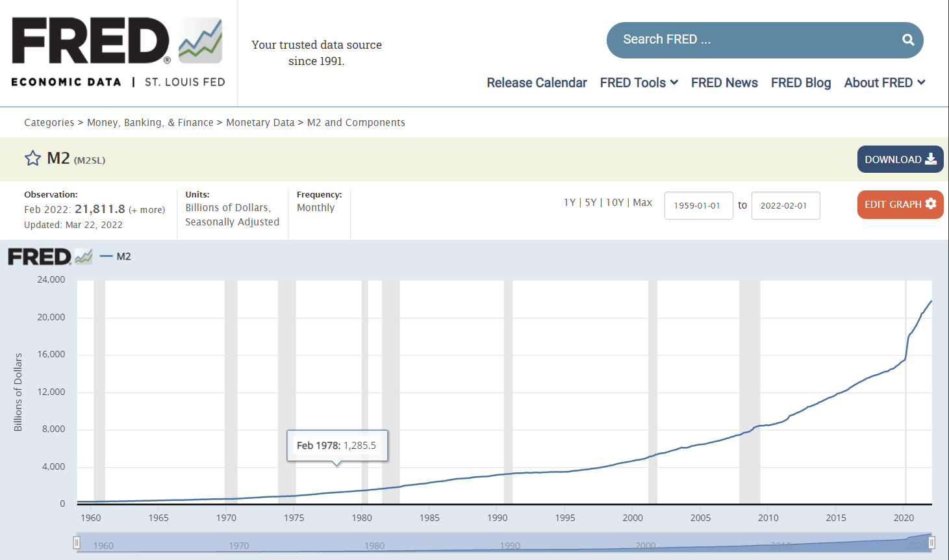Open Money, Banking, & Finance breadcrumb

pyautogui.click(x=150, y=123)
